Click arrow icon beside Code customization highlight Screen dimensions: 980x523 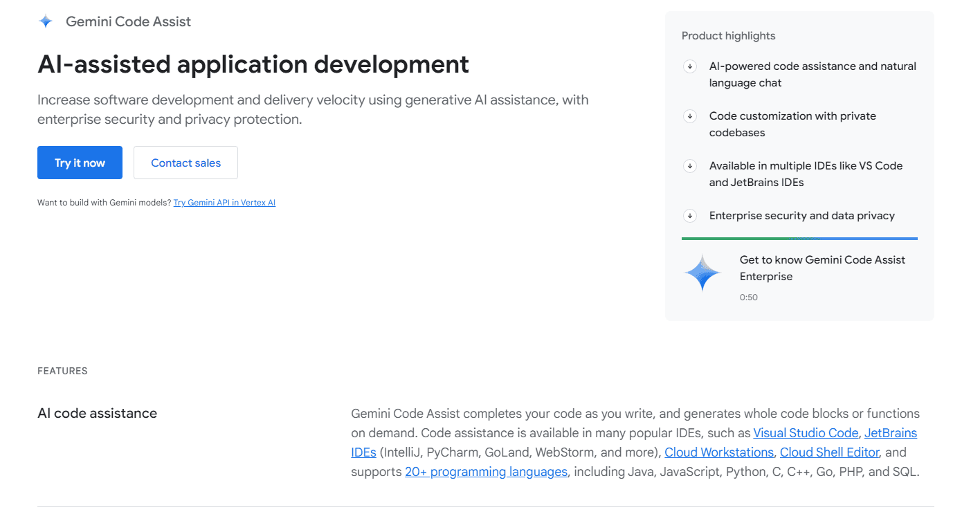[689, 116]
